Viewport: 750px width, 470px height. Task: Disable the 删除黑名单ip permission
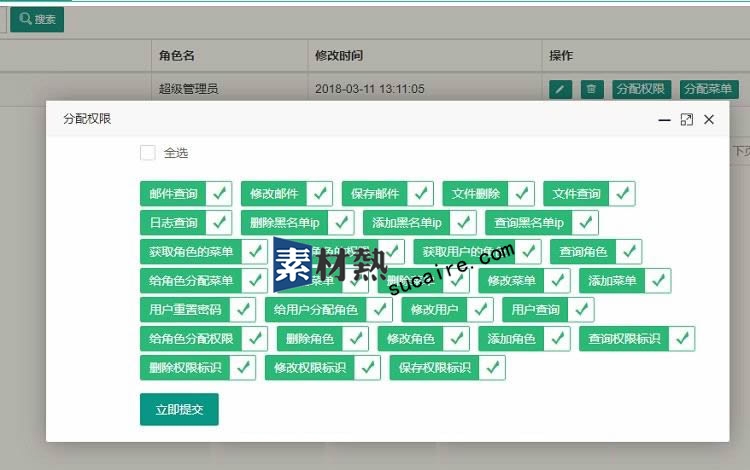tap(298, 223)
